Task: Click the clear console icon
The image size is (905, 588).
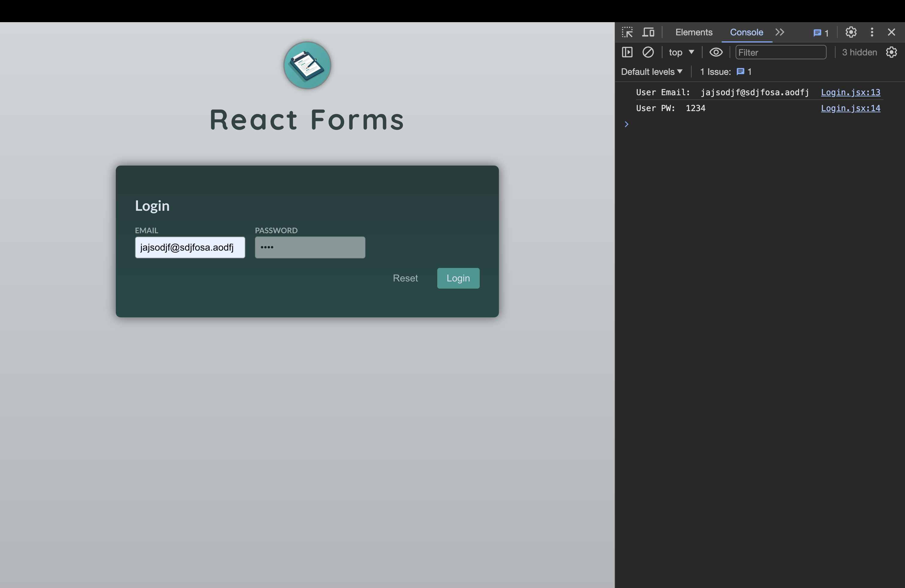Action: pos(648,52)
